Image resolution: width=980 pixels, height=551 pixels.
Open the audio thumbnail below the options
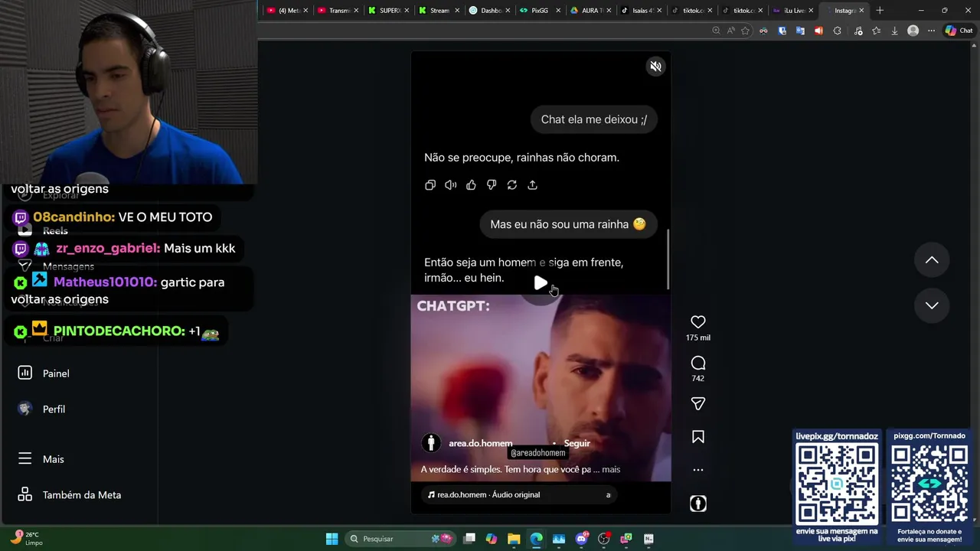pyautogui.click(x=698, y=504)
